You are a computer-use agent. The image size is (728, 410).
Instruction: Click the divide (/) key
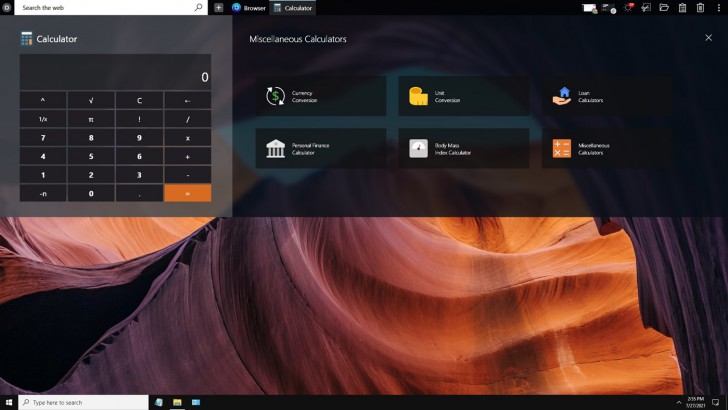(188, 119)
